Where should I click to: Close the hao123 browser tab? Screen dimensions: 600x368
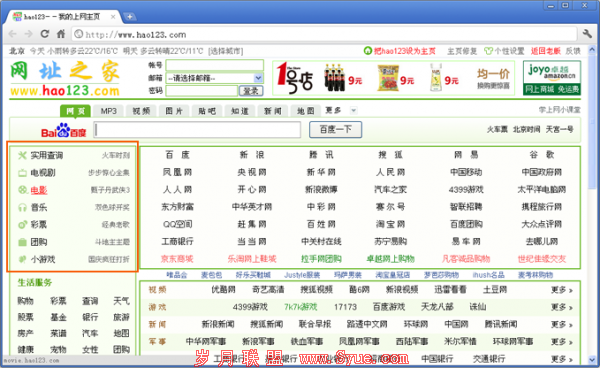click(x=113, y=17)
